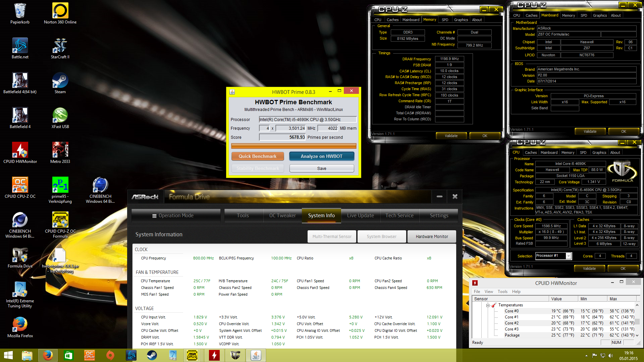Open the Graphics tab in the CPU-Z CPU window

pyautogui.click(x=599, y=153)
